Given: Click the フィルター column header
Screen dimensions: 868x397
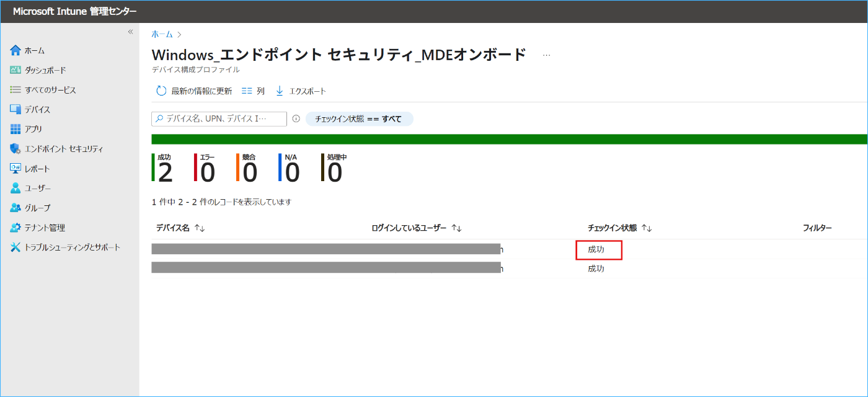Looking at the screenshot, I should pos(817,228).
